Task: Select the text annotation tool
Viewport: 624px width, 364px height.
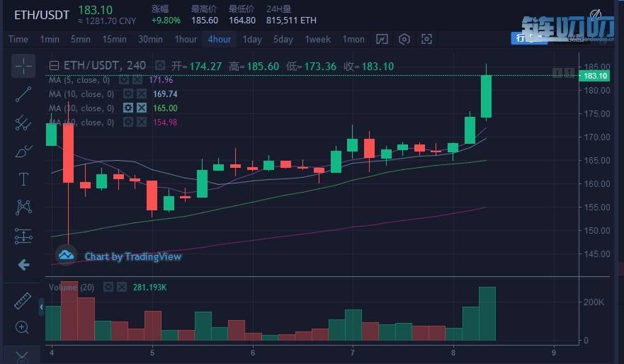Action: [x=23, y=179]
